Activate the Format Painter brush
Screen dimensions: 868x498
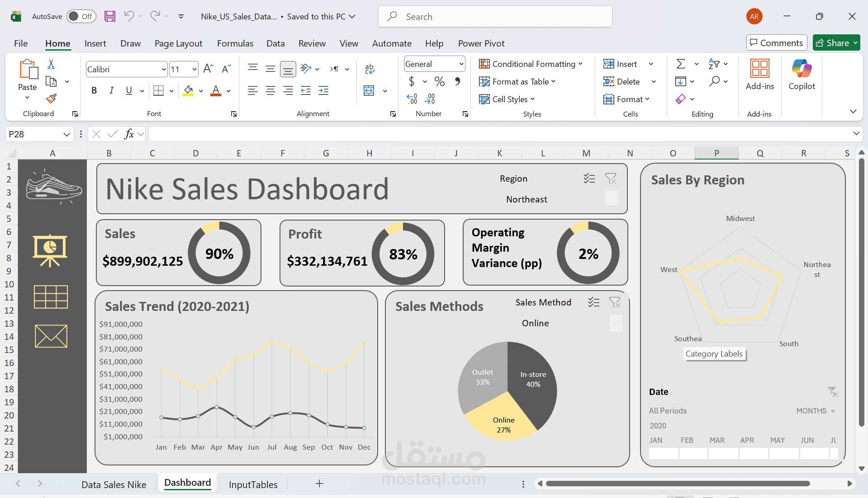[x=51, y=98]
